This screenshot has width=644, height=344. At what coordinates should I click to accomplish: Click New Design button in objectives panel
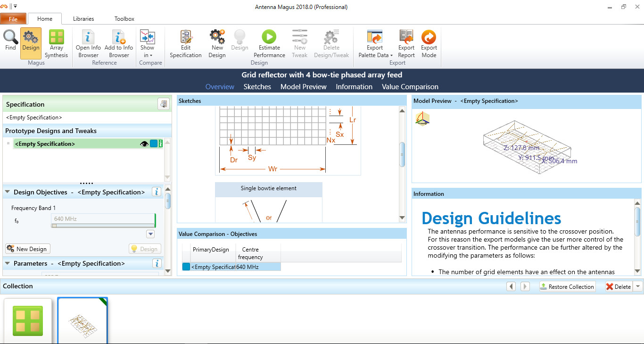pyautogui.click(x=27, y=249)
